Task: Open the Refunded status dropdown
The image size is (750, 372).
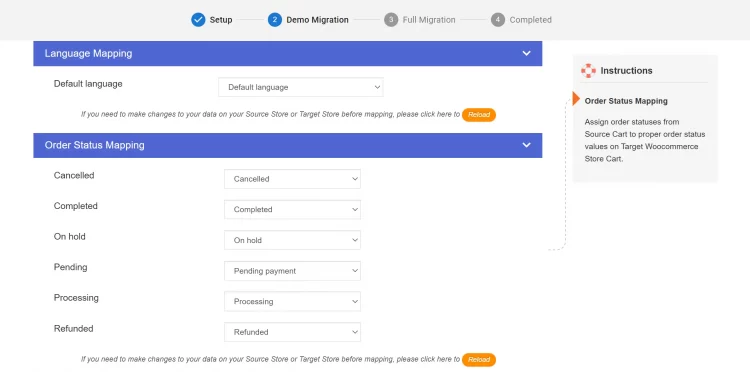Action: point(292,332)
